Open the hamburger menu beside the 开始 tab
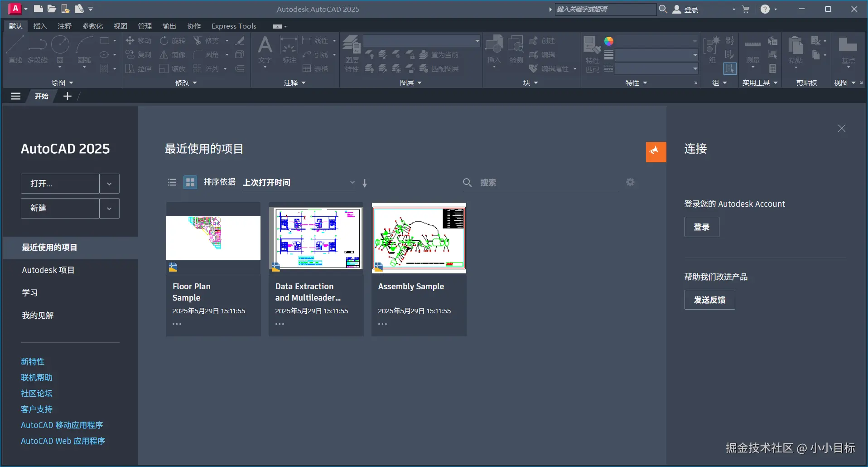This screenshot has height=467, width=868. pyautogui.click(x=16, y=96)
